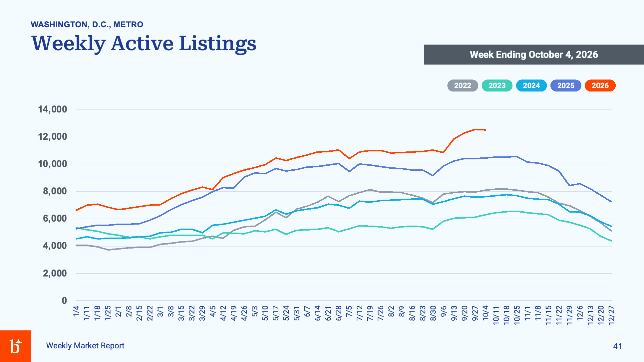Click the 'WASHINGTON, D.C., METRO' heading
Image resolution: width=644 pixels, height=362 pixels.
coord(87,25)
